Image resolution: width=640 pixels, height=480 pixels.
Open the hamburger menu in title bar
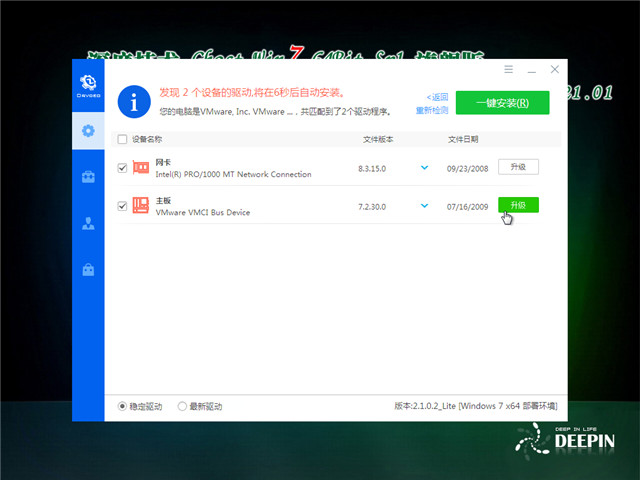[x=508, y=69]
